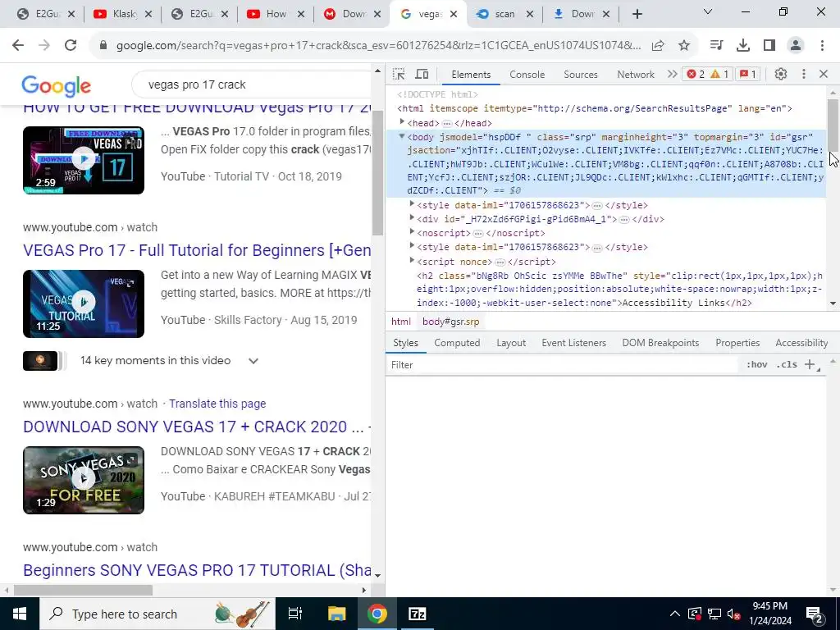Open VEGAS Pro 17 Full Tutorial link

point(197,250)
